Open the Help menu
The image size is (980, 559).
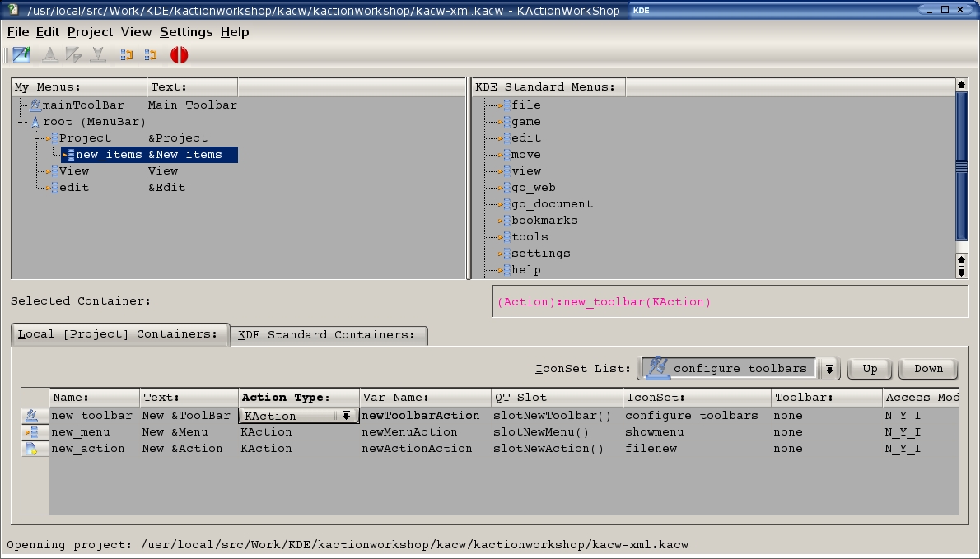(x=235, y=32)
